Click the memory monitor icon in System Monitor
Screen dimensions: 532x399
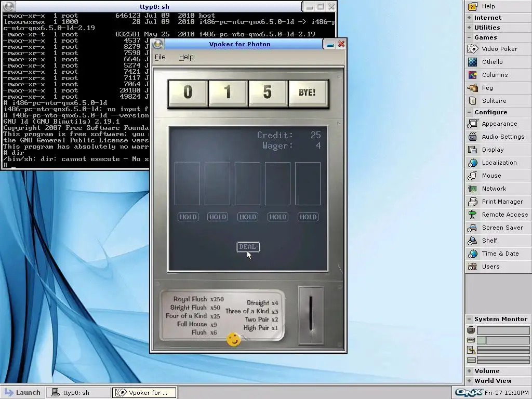point(471,340)
